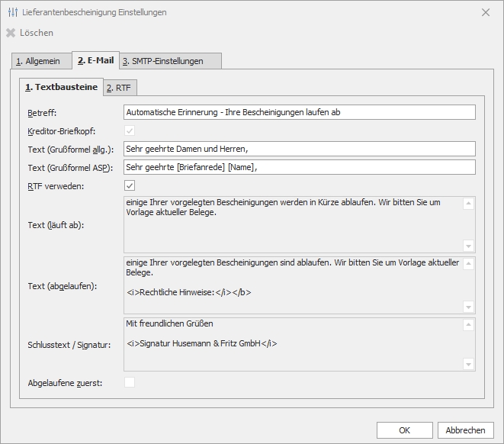Click the Löschen button label
Screen dimensions: 504x444
click(37, 33)
